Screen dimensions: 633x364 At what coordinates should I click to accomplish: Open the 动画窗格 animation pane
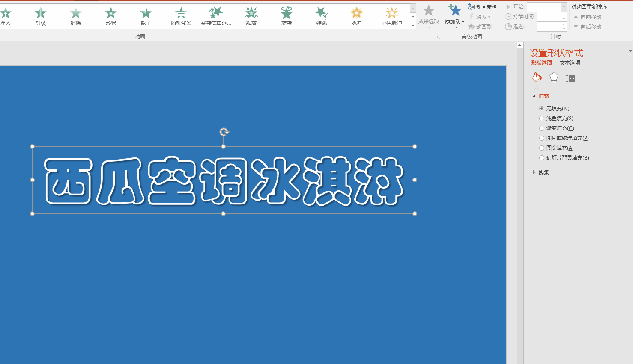click(483, 7)
